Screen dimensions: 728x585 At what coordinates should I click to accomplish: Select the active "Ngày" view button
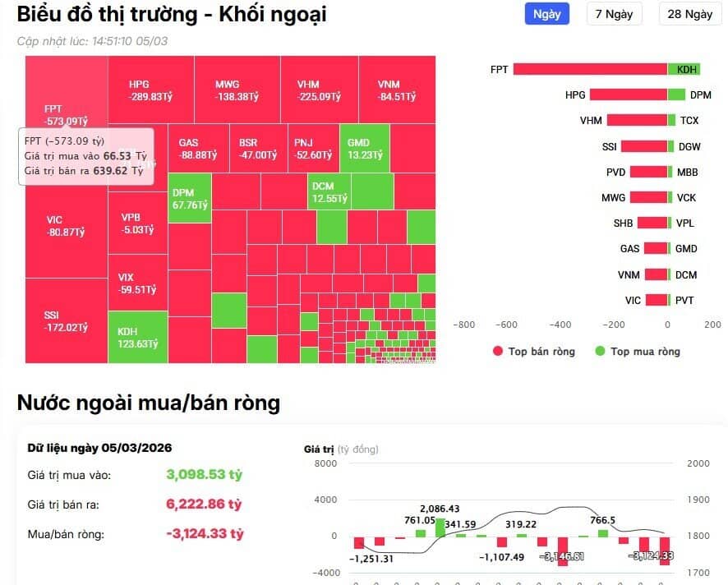546,15
